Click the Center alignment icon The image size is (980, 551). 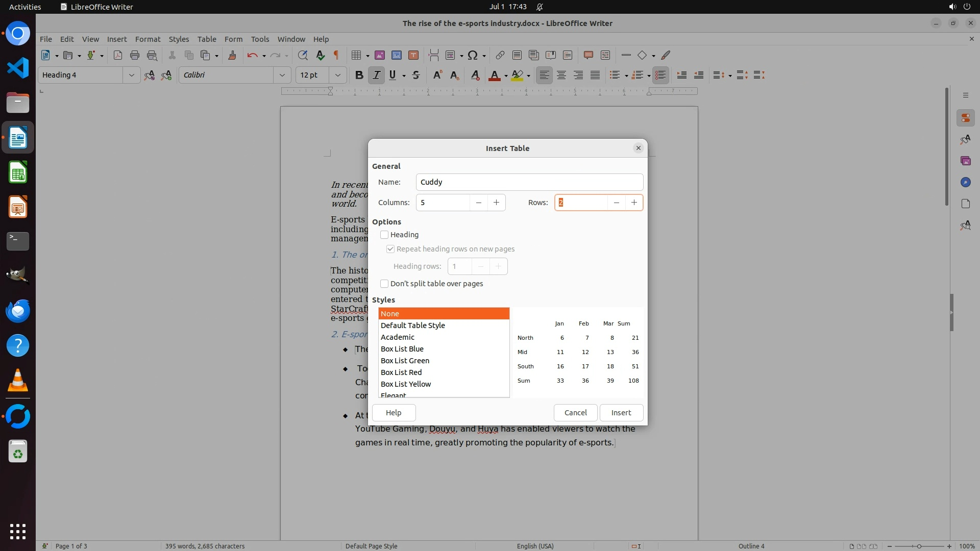pyautogui.click(x=561, y=75)
